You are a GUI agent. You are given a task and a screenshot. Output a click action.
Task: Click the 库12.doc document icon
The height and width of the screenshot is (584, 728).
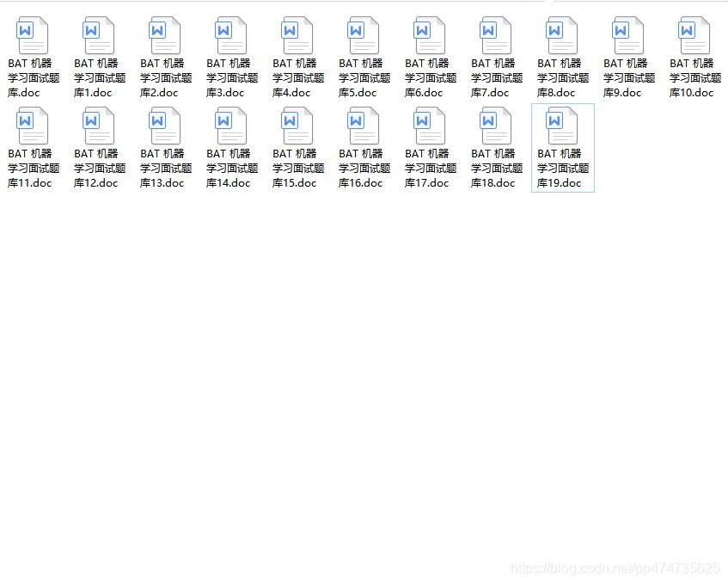[99, 126]
